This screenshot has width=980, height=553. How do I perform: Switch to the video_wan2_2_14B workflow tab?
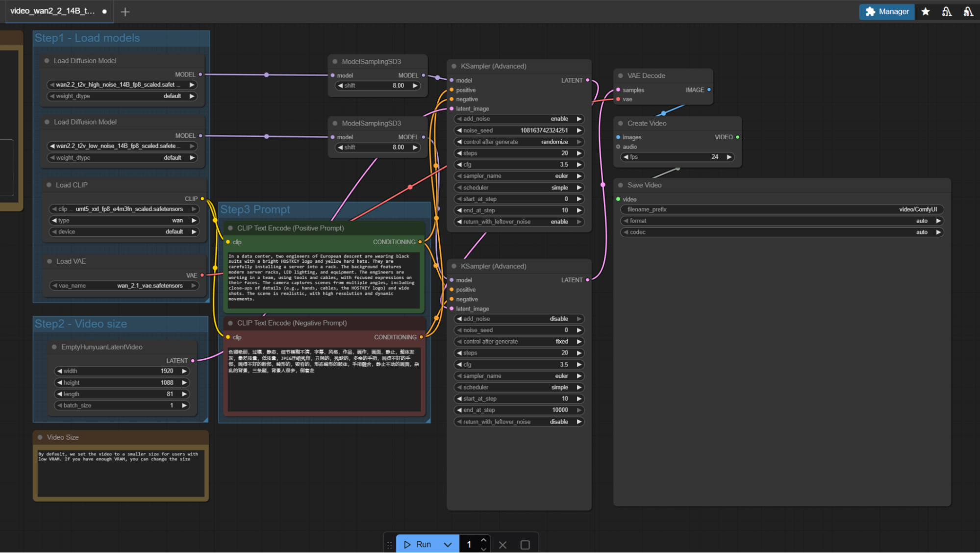[x=52, y=11]
